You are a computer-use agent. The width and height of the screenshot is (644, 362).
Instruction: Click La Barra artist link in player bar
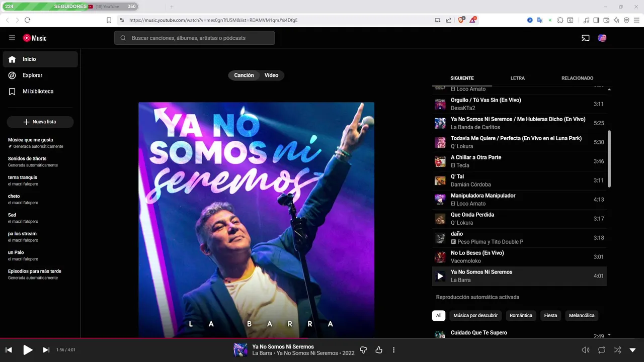coord(262,353)
